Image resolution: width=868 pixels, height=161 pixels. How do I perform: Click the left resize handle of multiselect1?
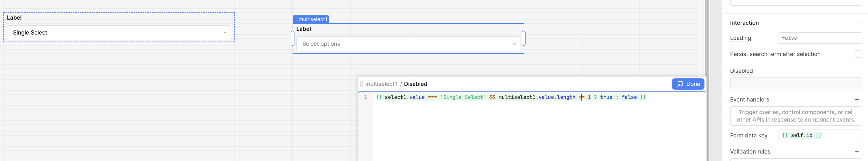(x=293, y=38)
